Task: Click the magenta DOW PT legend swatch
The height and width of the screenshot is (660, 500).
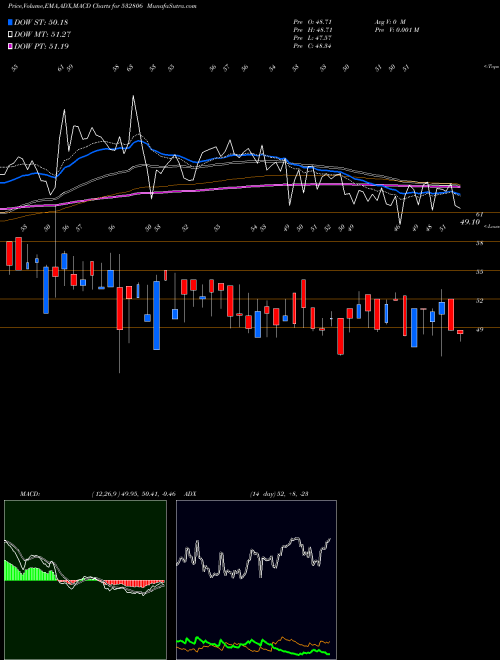Action: pos(10,46)
